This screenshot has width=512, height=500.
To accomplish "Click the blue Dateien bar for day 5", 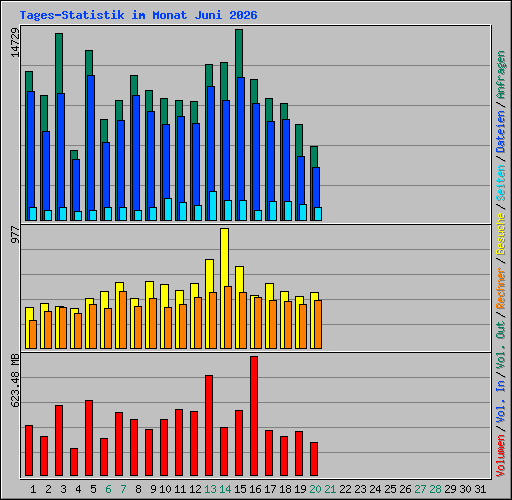I will [91, 143].
